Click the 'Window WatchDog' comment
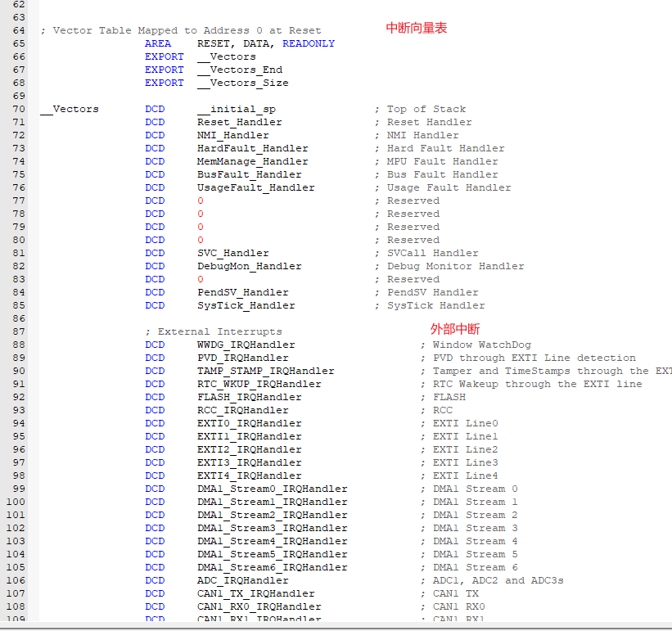 (482, 345)
